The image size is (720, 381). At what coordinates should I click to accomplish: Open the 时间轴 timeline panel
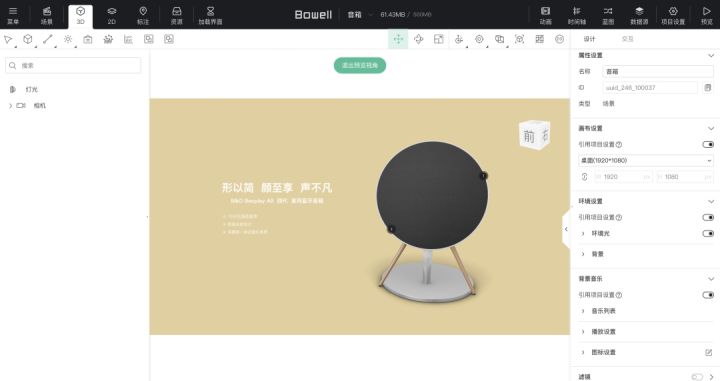(577, 15)
